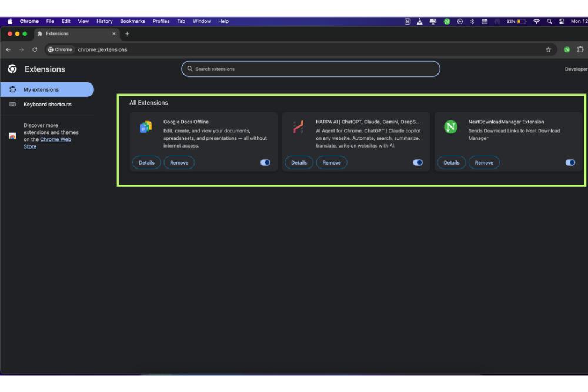Screen dimensions: 588x392
Task: Open the Help menu
Action: tap(223, 21)
